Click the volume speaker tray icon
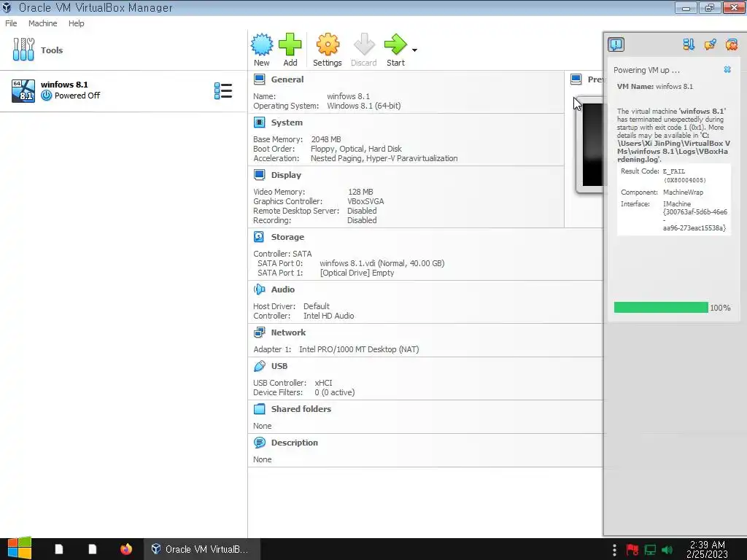This screenshot has width=747, height=560. (x=667, y=550)
